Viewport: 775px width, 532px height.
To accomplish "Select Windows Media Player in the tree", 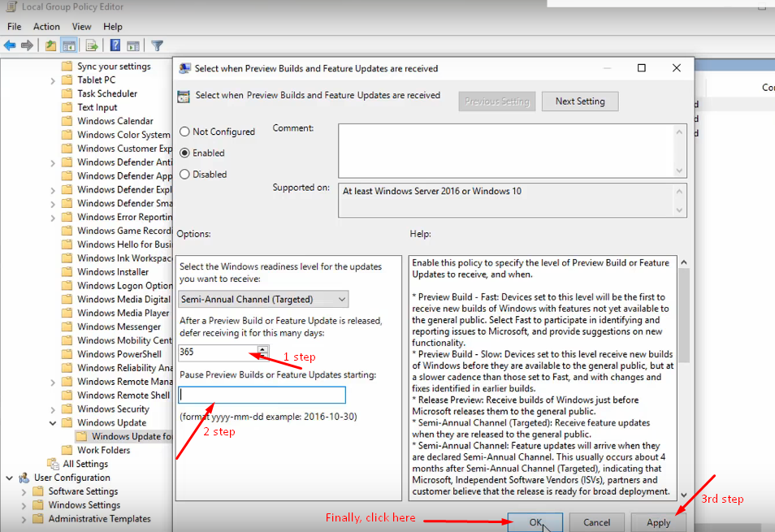I will [x=123, y=314].
